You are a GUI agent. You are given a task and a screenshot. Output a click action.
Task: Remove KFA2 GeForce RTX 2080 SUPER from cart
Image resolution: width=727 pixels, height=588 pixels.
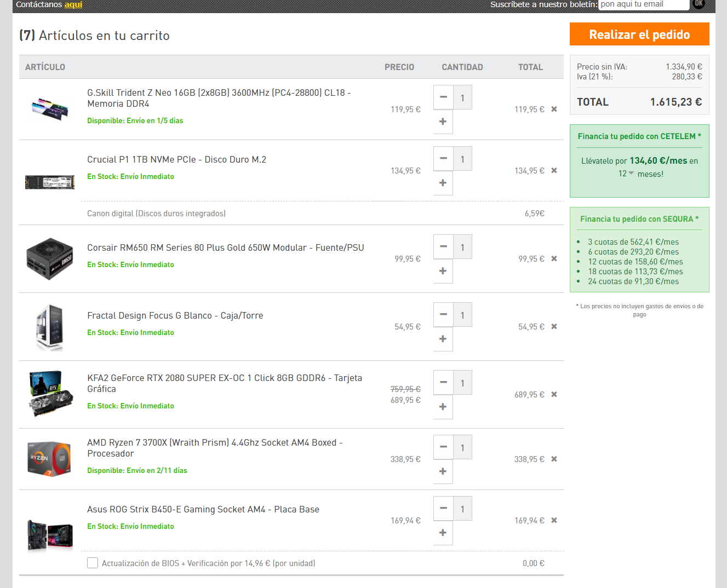pos(554,395)
